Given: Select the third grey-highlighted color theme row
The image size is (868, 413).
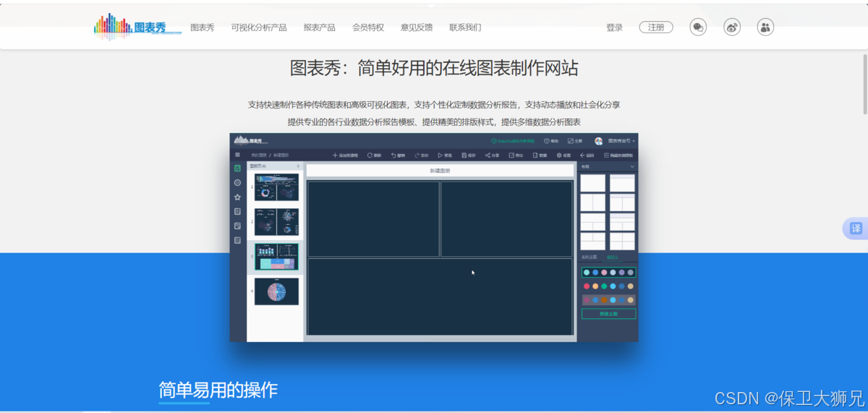Looking at the screenshot, I should 608,300.
